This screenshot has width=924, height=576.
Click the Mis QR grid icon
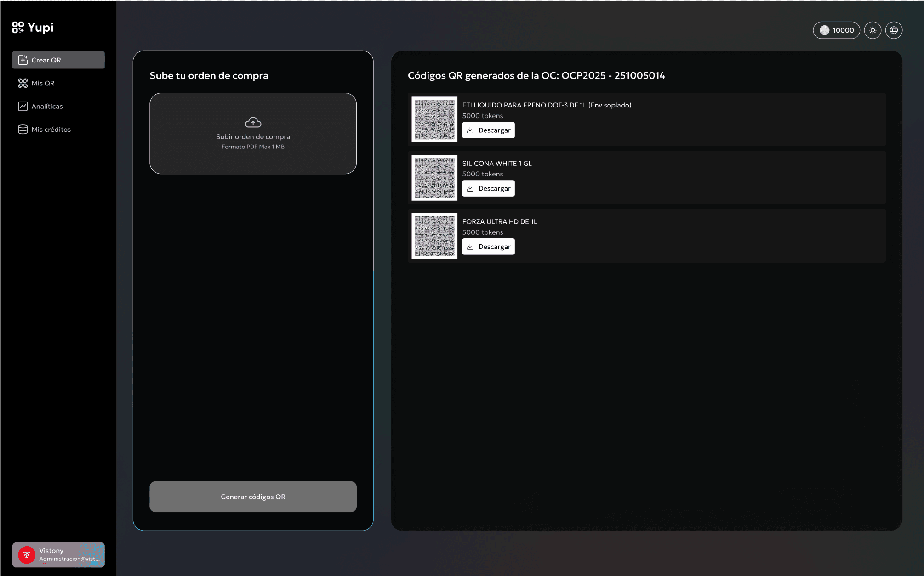tap(23, 83)
